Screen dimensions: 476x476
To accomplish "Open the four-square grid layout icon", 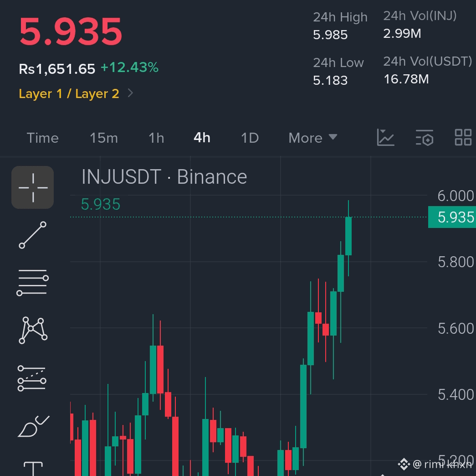I will 463,137.
